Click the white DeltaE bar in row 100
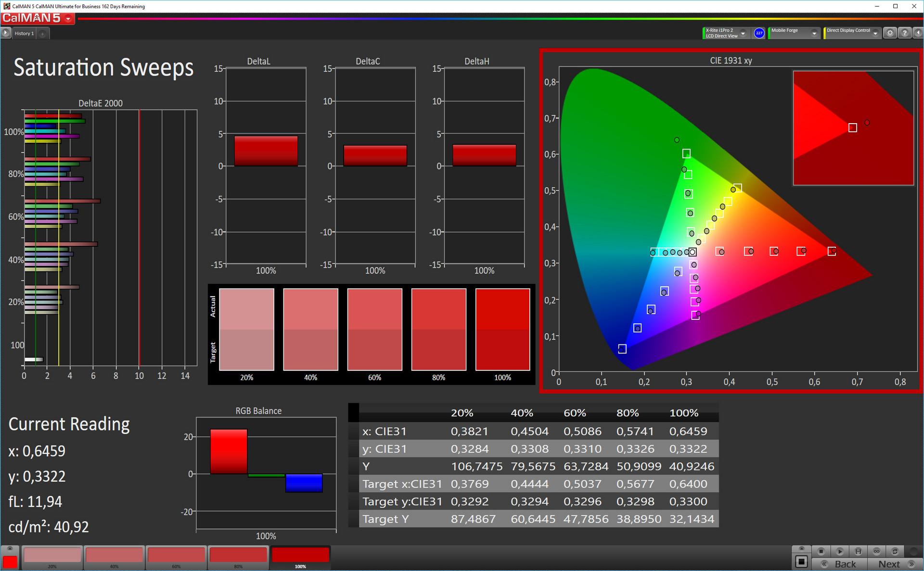924x571 pixels. click(34, 359)
